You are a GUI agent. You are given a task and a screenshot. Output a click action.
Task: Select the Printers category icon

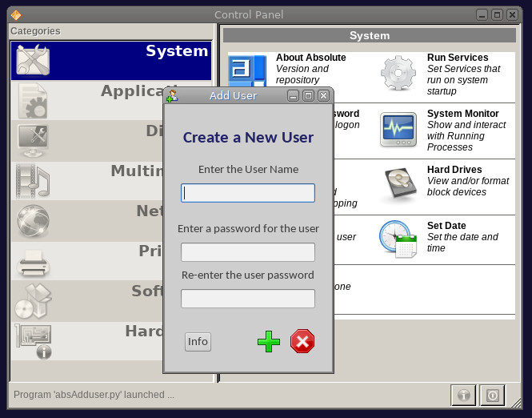click(34, 262)
